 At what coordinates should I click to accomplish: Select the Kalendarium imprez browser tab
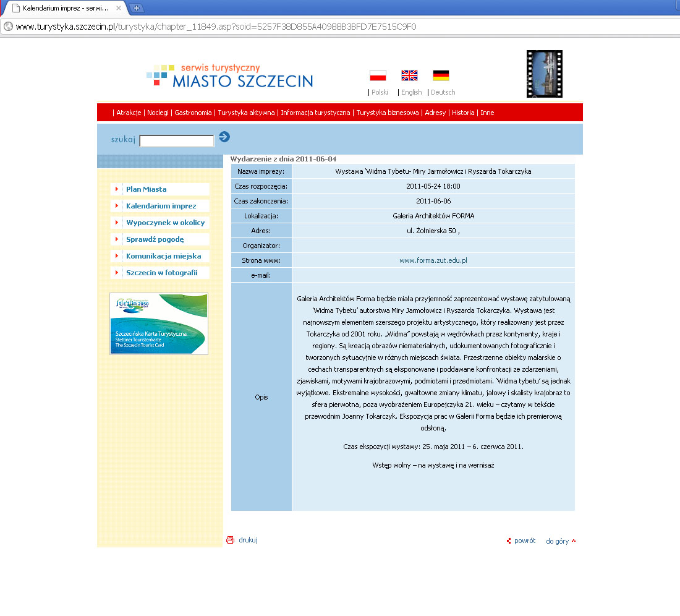[x=65, y=8]
